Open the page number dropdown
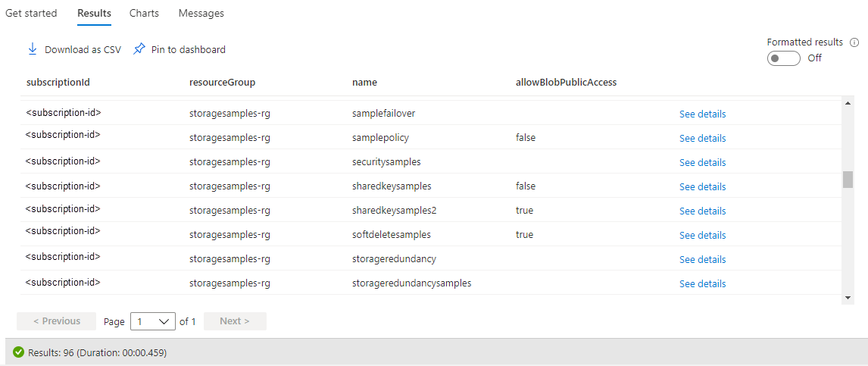This screenshot has width=868, height=366. pos(153,321)
